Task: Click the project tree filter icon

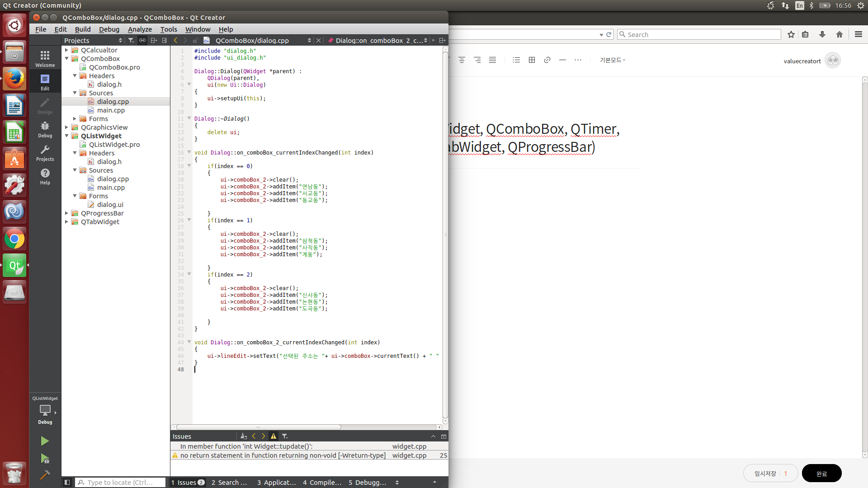Action: pyautogui.click(x=131, y=40)
